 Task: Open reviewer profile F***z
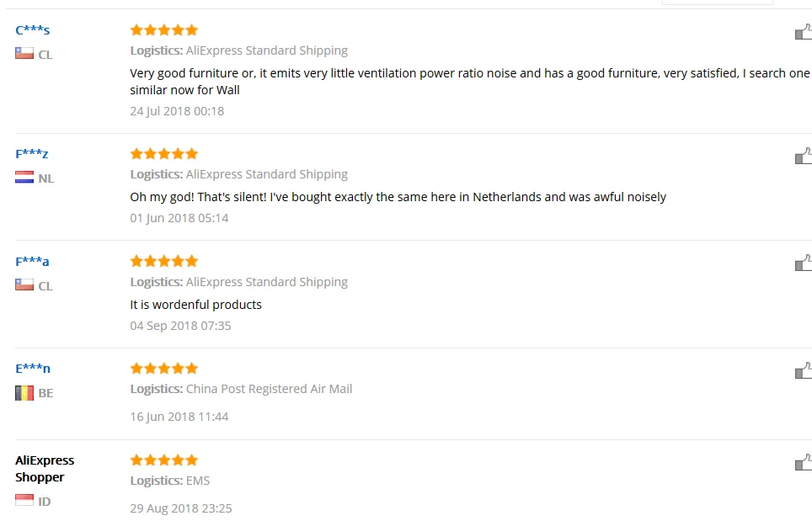coord(32,154)
